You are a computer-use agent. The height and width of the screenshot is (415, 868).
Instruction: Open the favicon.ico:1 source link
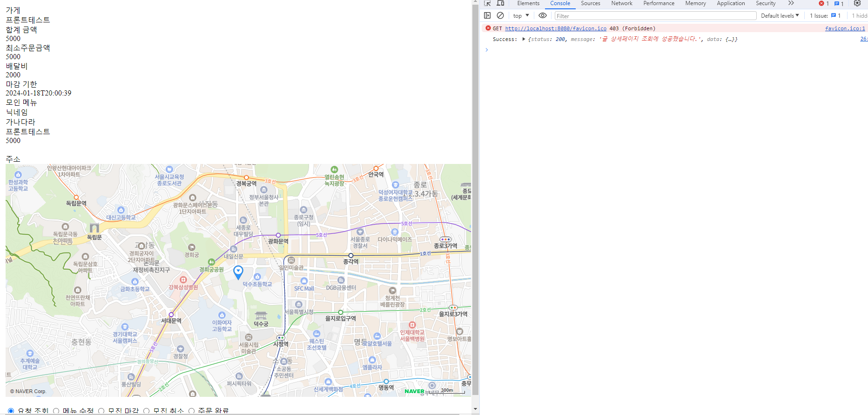pos(845,28)
